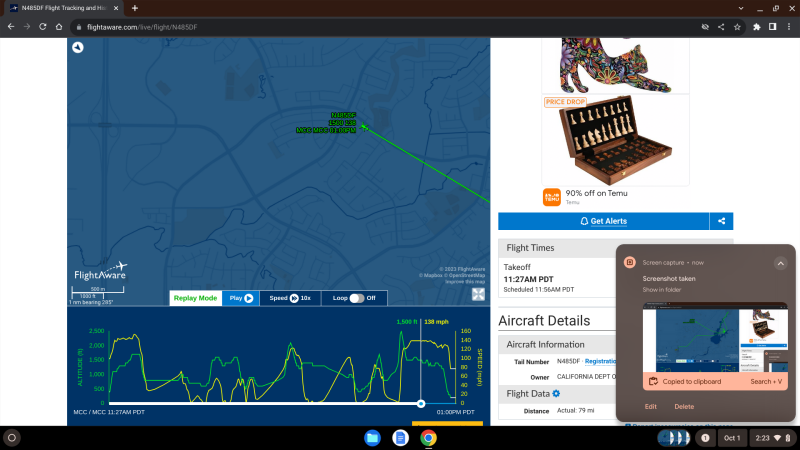Open the Chrome app in shelf
The image size is (800, 450).
pos(429,438)
